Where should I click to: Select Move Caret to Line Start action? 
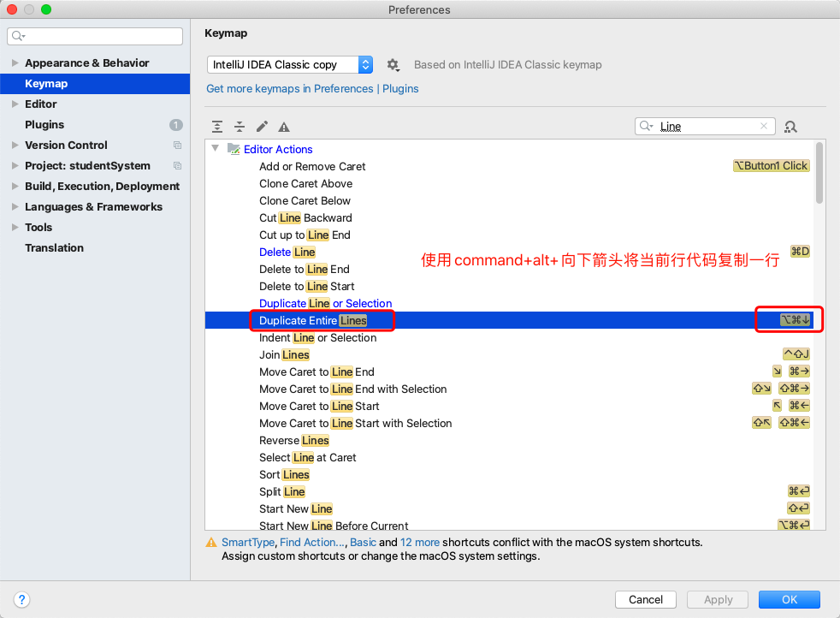coord(319,407)
